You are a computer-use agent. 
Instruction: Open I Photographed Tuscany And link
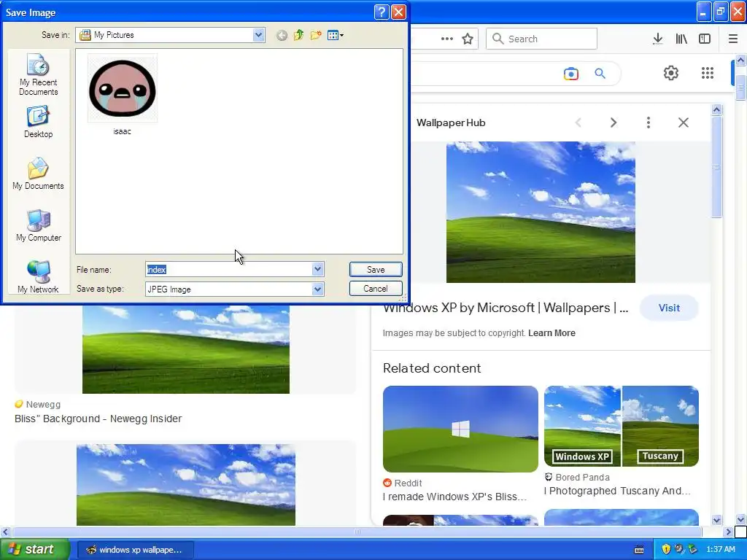pyautogui.click(x=617, y=491)
